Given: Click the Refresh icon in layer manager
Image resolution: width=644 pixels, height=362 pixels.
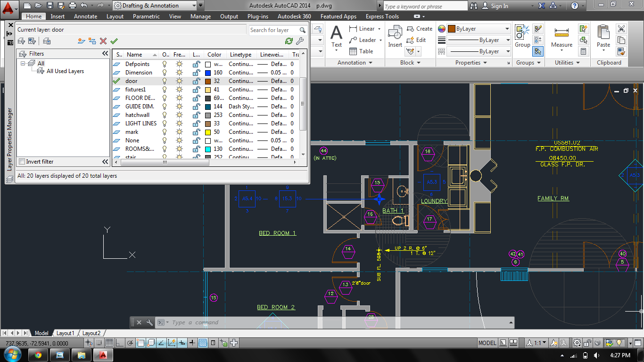Looking at the screenshot, I should [289, 41].
